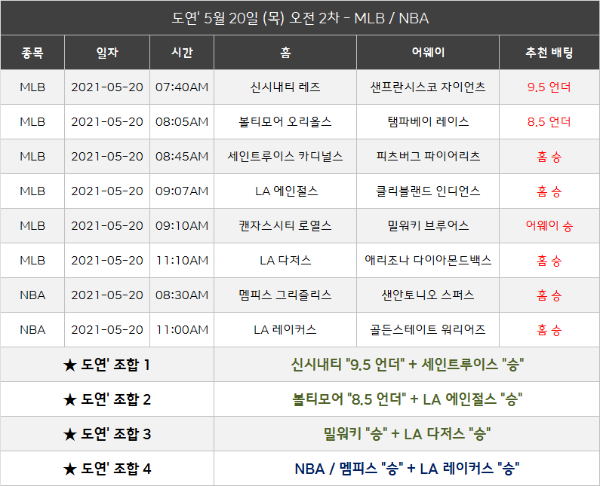The width and height of the screenshot is (600, 486).
Task: Click the ★ 도연' 조합 3 label
Action: pos(107,434)
